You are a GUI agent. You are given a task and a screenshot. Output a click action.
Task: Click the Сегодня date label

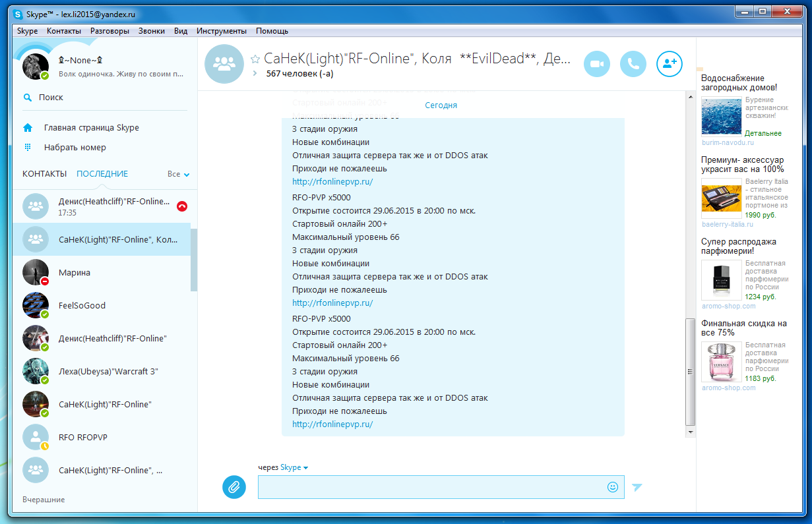441,105
